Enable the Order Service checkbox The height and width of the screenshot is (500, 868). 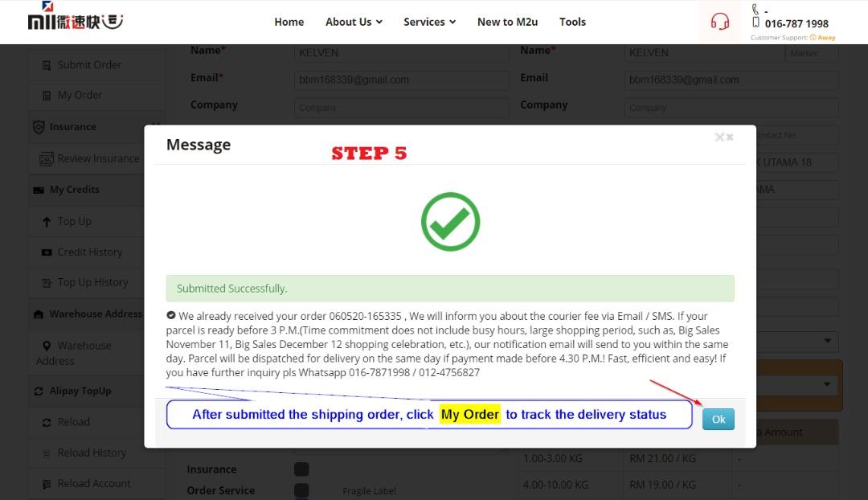pyautogui.click(x=301, y=489)
